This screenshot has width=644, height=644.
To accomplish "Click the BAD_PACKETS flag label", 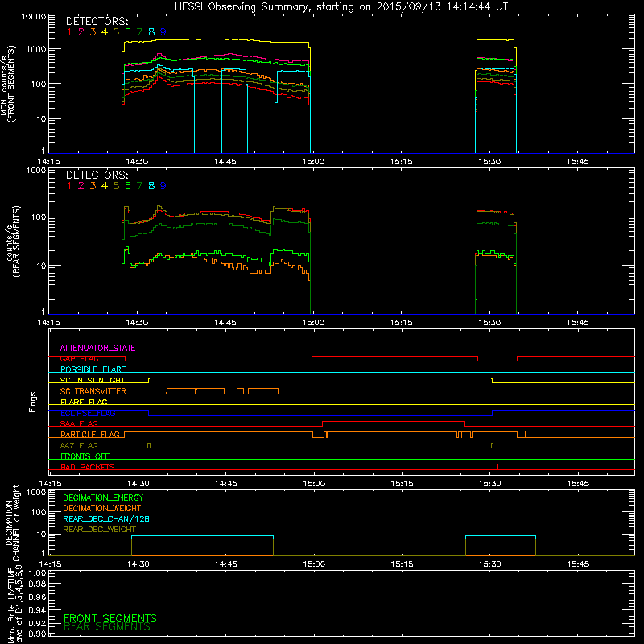I will (x=88, y=468).
